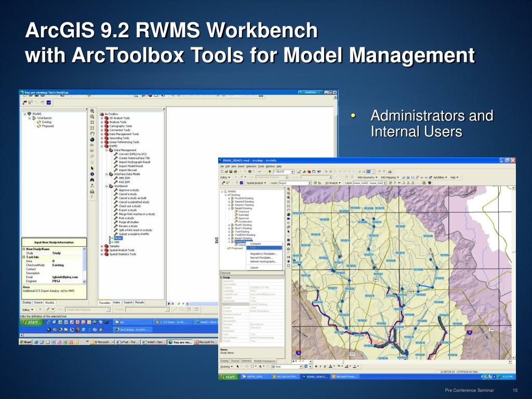Viewport: 532px width, 399px height.
Task: Collapse the RWMS root node in the ArcCatalog window's tree
Action: (x=25, y=114)
